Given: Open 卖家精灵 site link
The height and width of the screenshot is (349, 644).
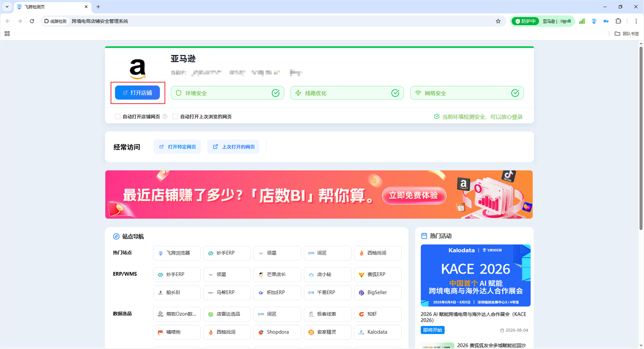Looking at the screenshot, I should click(327, 332).
